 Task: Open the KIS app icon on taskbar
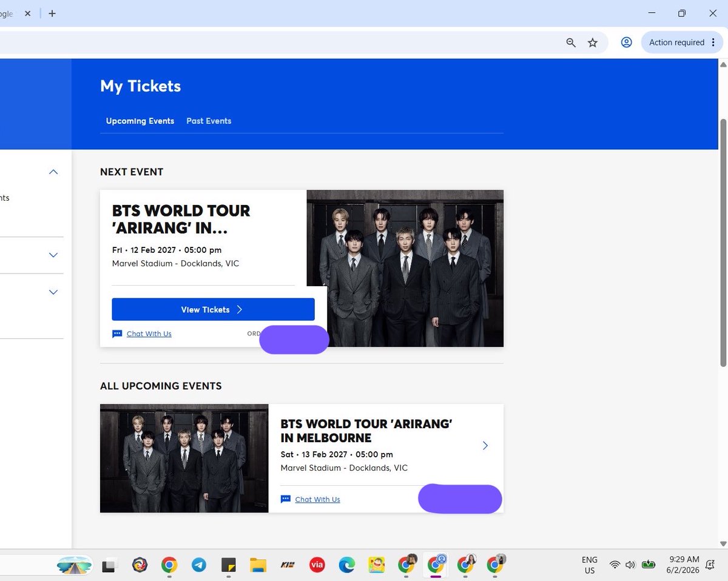(x=288, y=565)
